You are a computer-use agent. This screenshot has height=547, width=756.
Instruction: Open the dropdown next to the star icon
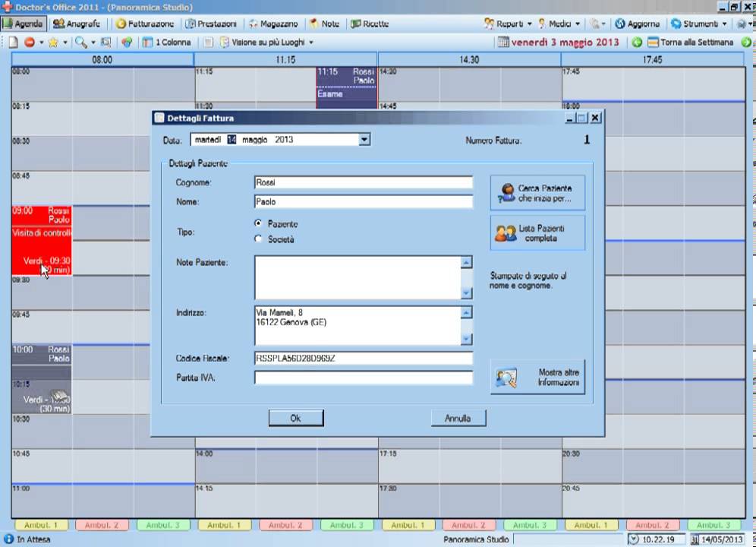65,43
